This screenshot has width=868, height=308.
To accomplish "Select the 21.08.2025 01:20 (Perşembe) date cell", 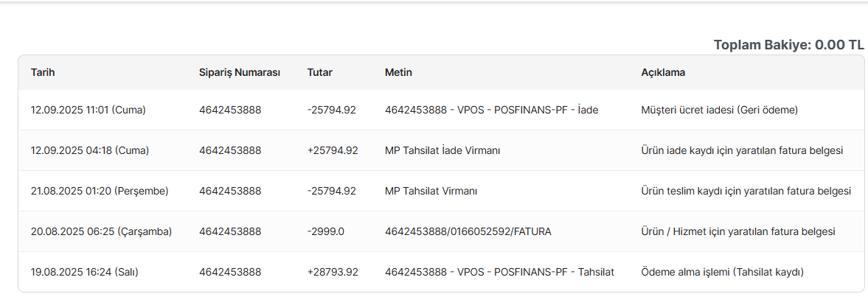I will point(100,191).
